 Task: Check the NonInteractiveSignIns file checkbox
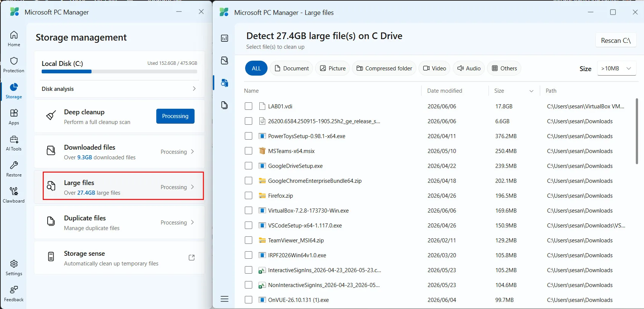click(249, 285)
